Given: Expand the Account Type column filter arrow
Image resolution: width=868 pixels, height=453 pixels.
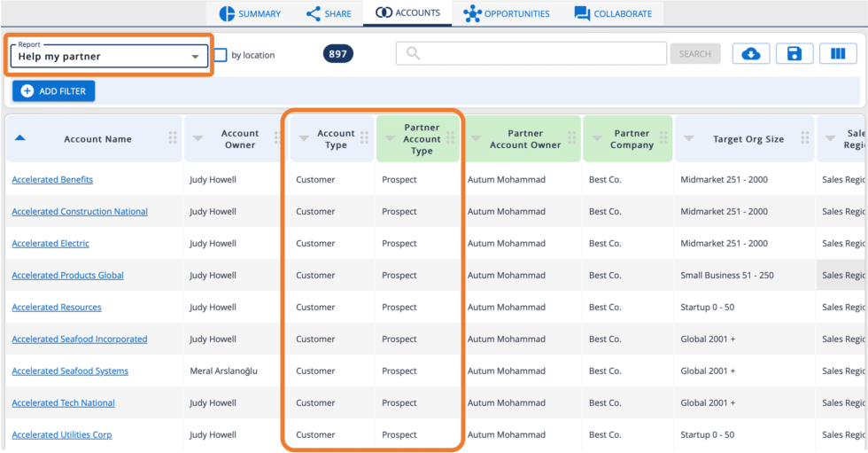Looking at the screenshot, I should point(304,138).
